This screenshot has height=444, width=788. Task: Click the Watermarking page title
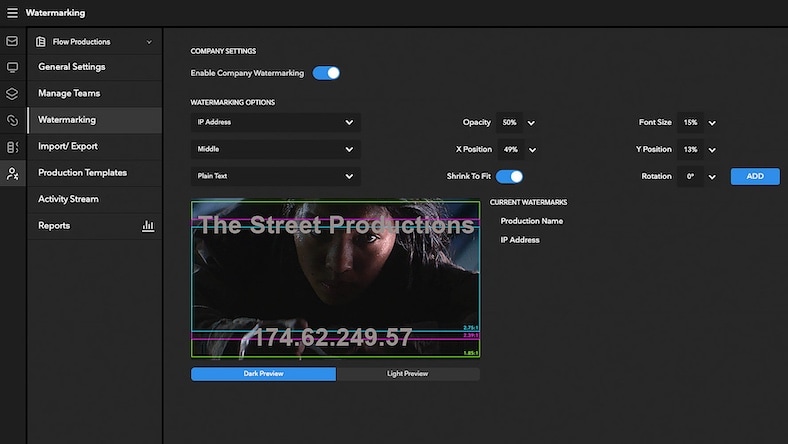[x=55, y=13]
